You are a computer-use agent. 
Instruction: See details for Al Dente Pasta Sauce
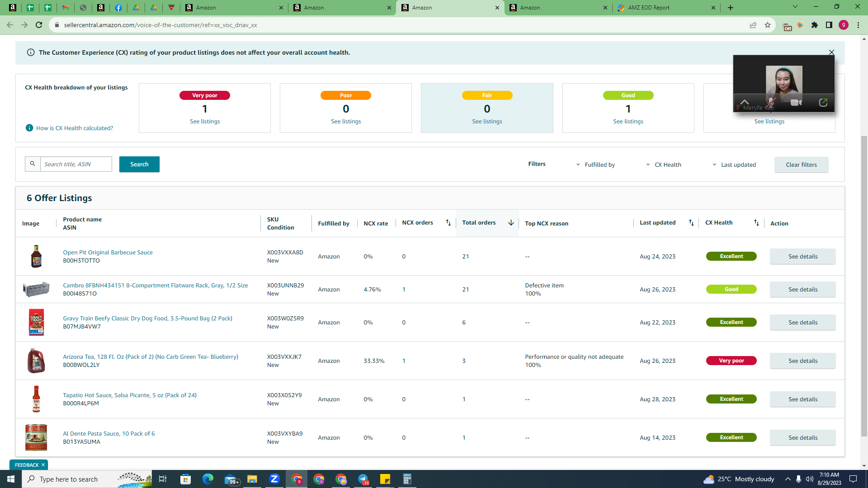[802, 437]
